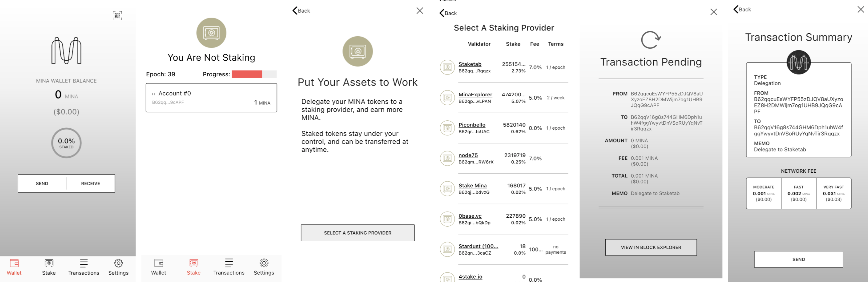This screenshot has width=868, height=282.
Task: Click View In Block Explorer button
Action: pos(651,247)
